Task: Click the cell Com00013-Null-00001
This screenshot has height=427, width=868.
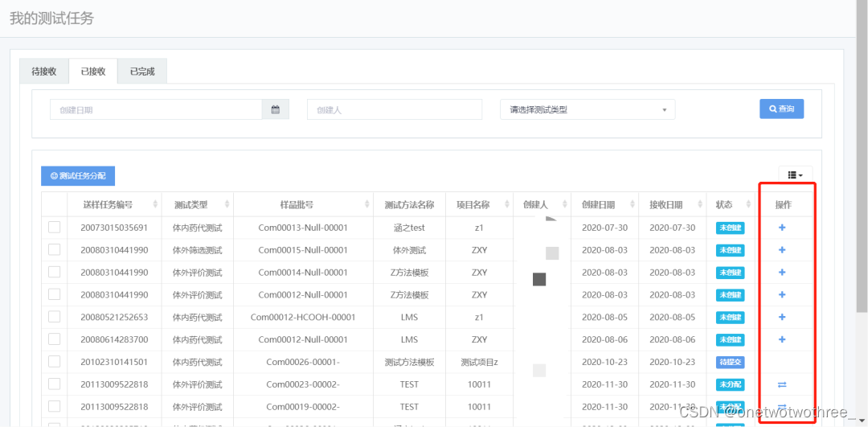Action: click(x=303, y=228)
